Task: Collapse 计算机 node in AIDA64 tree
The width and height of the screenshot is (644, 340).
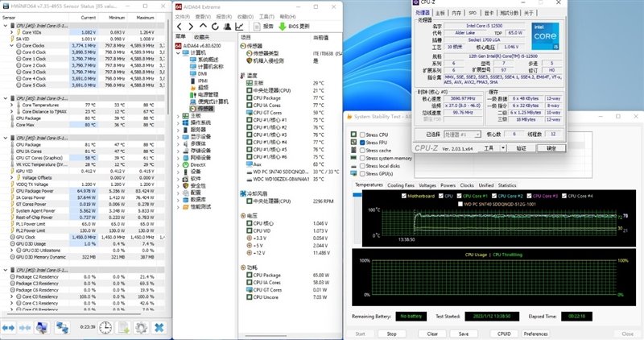Action: pos(178,53)
